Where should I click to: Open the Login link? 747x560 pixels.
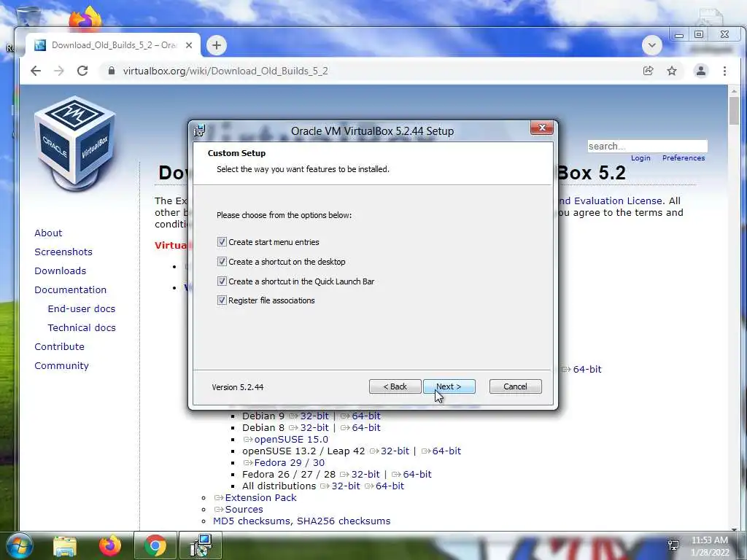point(640,158)
